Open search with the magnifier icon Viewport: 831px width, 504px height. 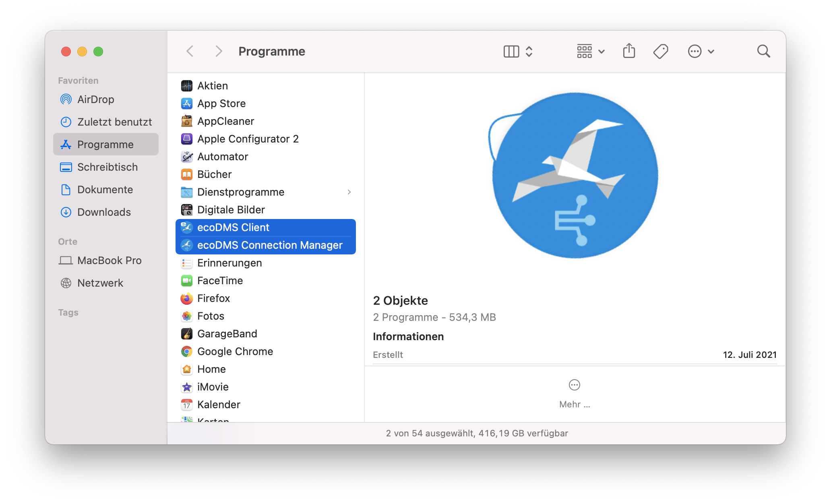tap(763, 51)
